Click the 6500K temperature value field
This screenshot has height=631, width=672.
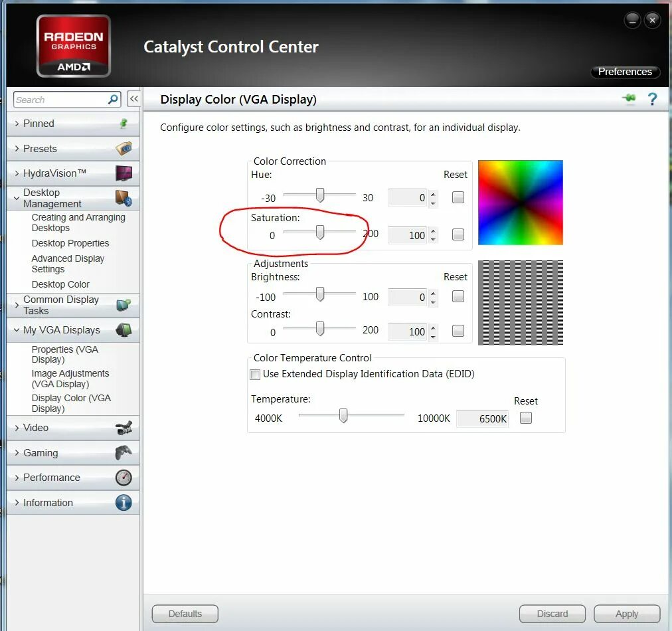[483, 418]
